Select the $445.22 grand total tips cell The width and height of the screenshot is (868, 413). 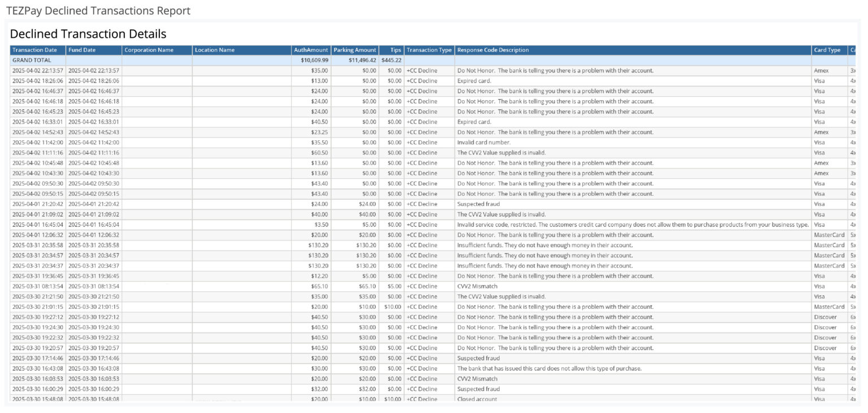tap(391, 60)
